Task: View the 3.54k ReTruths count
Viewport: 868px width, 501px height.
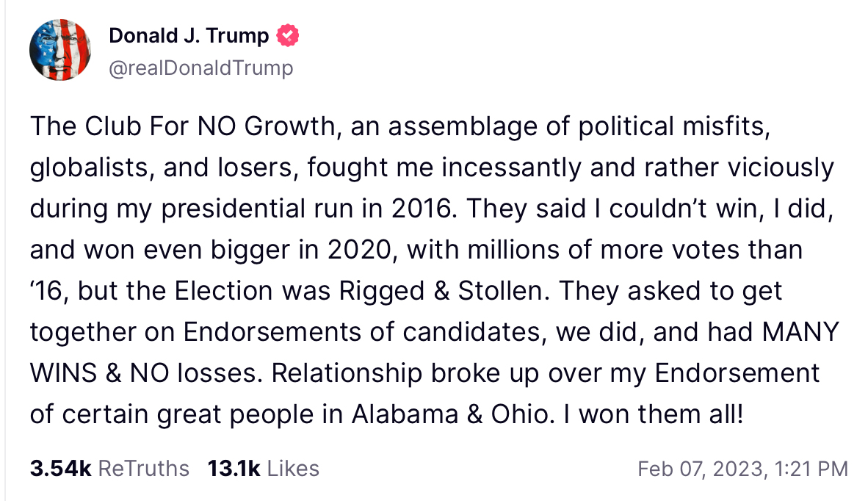Action: pyautogui.click(x=60, y=469)
